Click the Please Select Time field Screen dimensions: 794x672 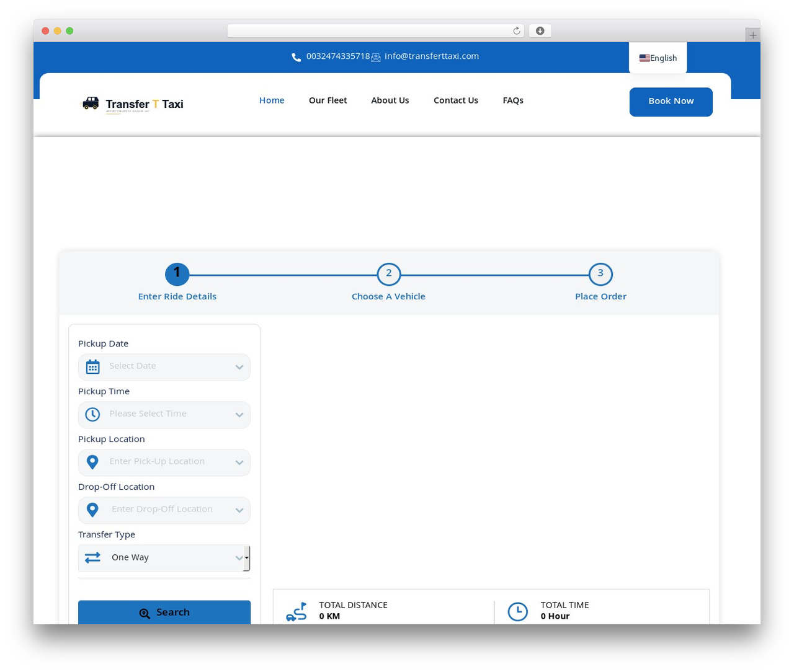pyautogui.click(x=164, y=415)
